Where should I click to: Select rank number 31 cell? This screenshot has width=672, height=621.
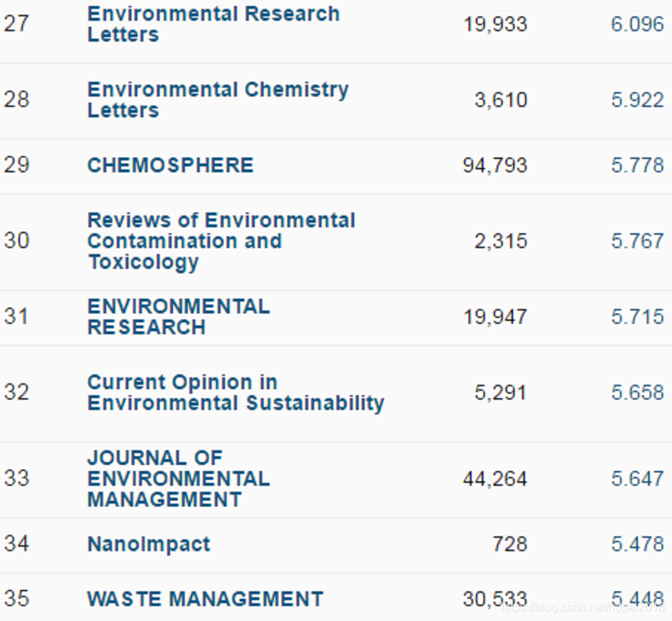pos(17,316)
